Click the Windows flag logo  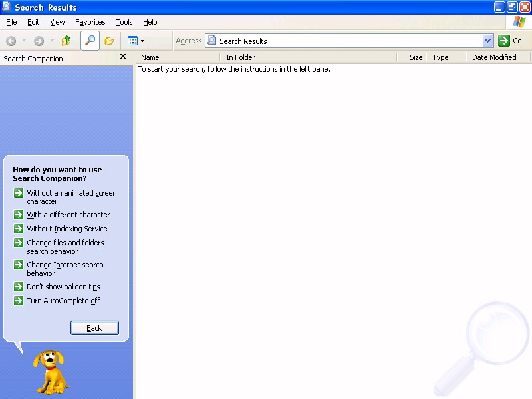pos(519,22)
